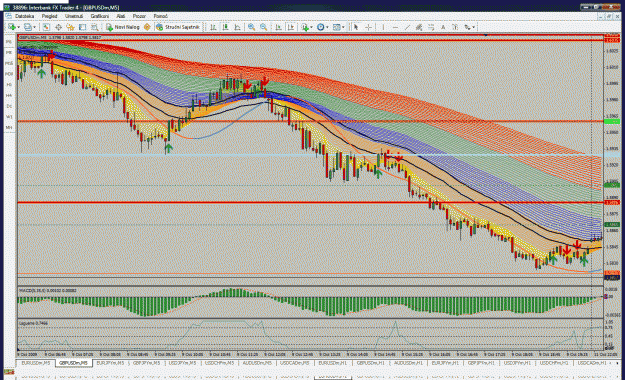Select the text A drawing tool
Screen dimensions: 625x380
pos(443,27)
